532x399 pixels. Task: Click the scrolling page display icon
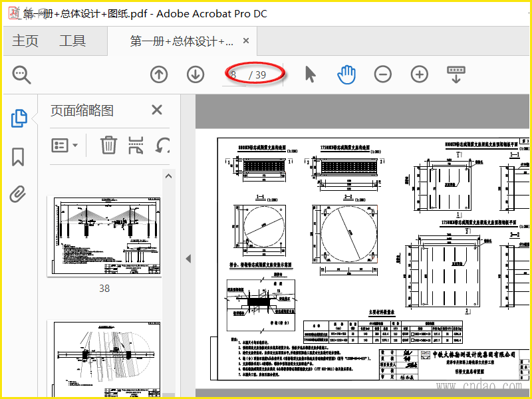[456, 74]
